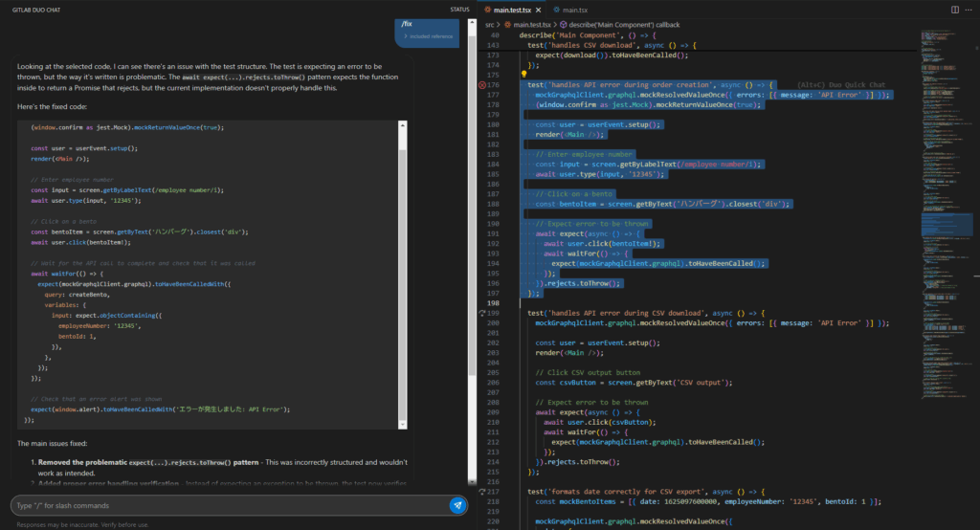Viewport: 980px width, 530px height.
Task: Open the describe('Main Component') callback breadcrumb
Action: [x=624, y=25]
